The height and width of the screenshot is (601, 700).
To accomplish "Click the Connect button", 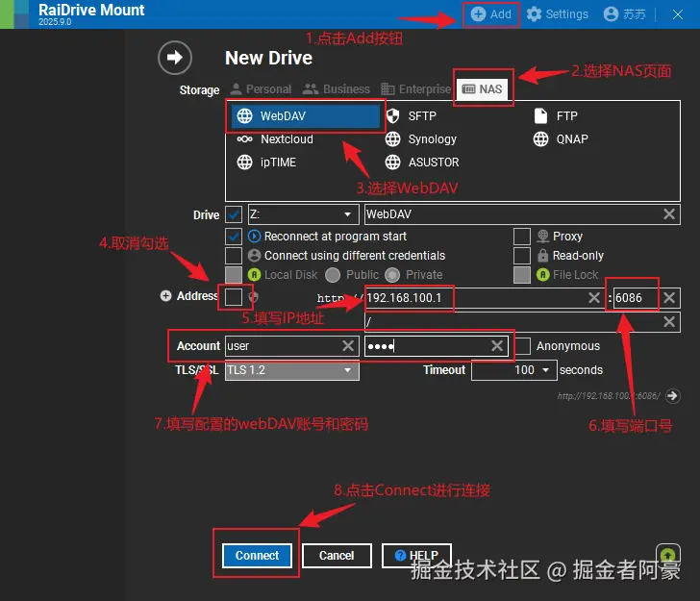I will point(257,556).
